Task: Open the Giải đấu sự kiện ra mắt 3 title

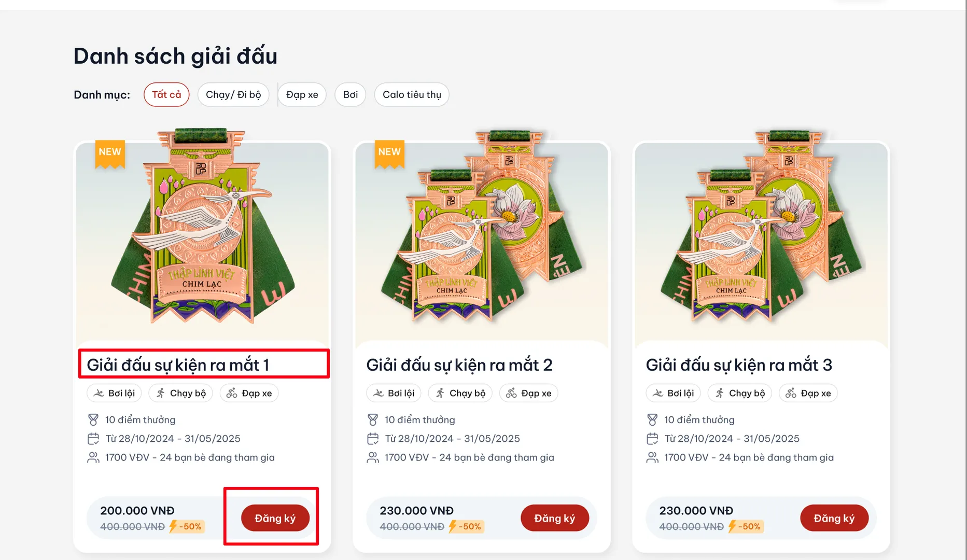Action: coord(739,365)
